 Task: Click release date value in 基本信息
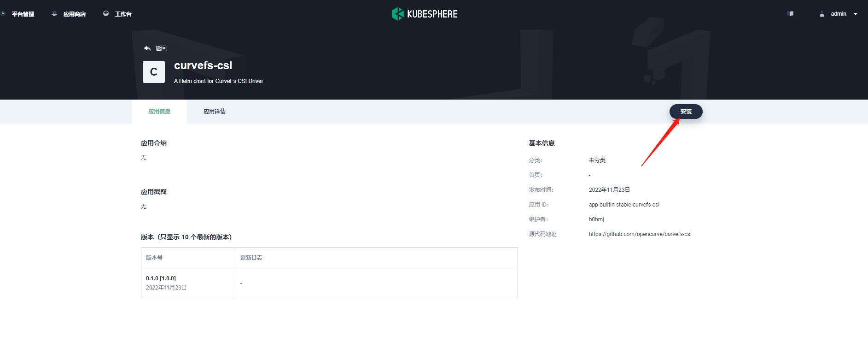(609, 190)
